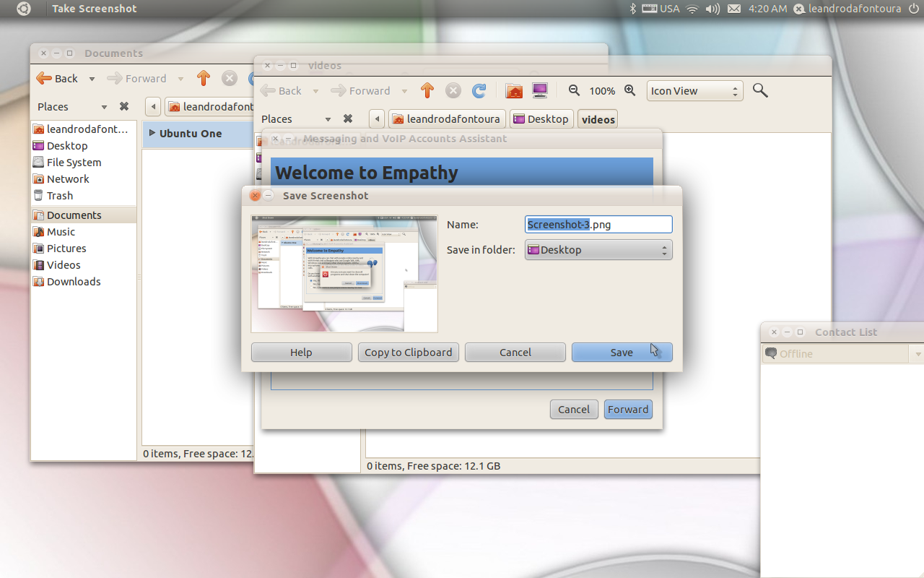924x578 pixels.
Task: Select leandrodafontoura path button in Documents window
Action: (210, 107)
